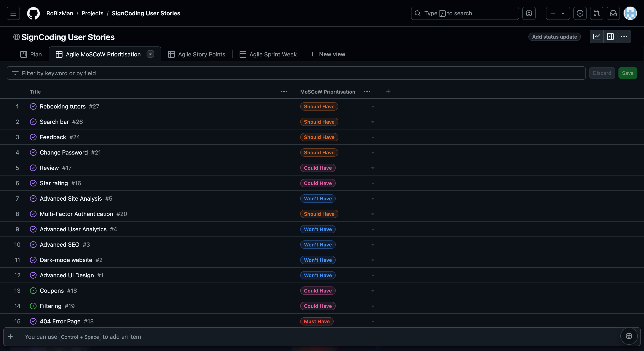
Task: Switch to the Plan view tab
Action: point(31,54)
